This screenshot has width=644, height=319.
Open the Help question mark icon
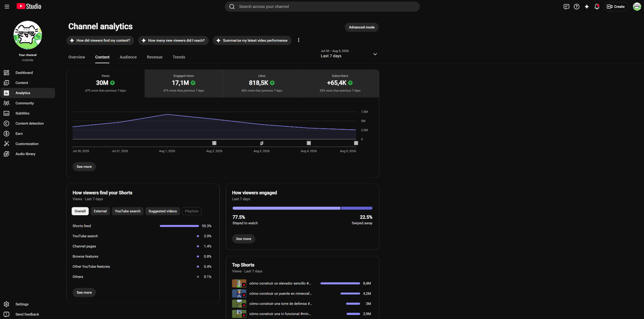[576, 7]
